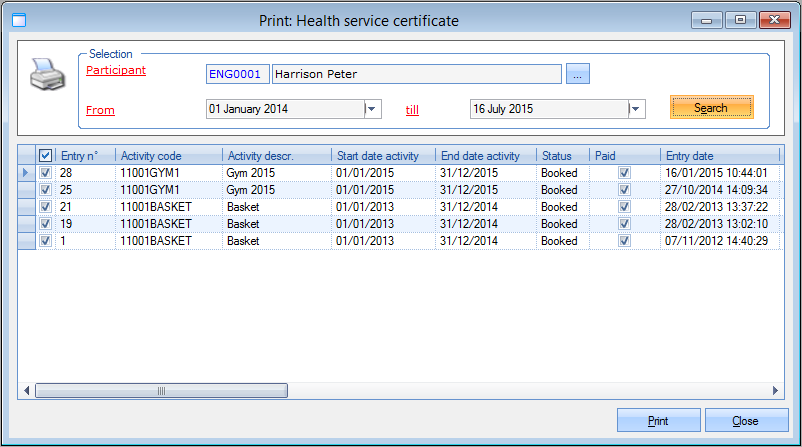Click the Search button
802x447 pixels.
click(710, 108)
